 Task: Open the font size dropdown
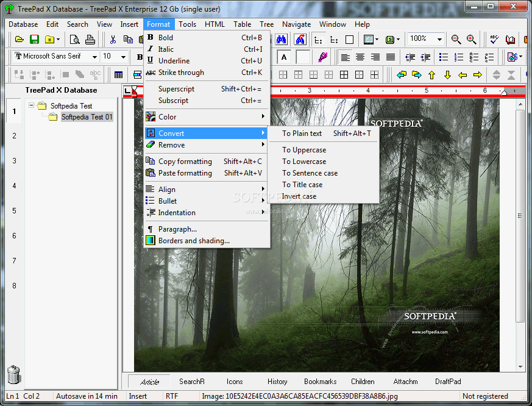point(123,57)
